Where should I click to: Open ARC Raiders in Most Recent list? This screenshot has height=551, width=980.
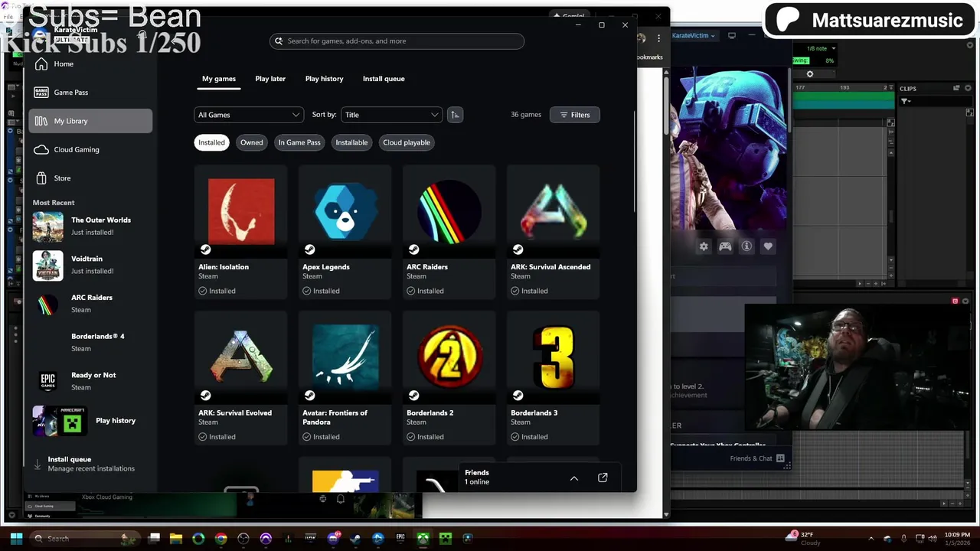90,304
